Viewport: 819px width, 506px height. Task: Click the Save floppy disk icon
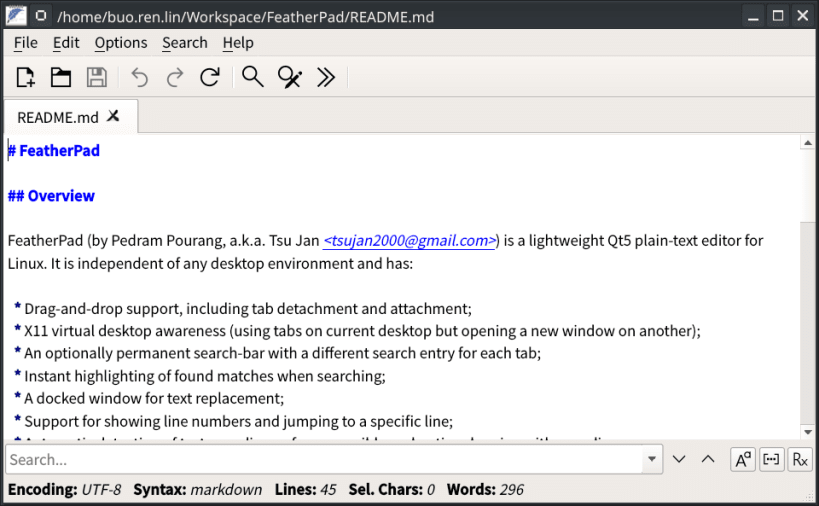(97, 77)
